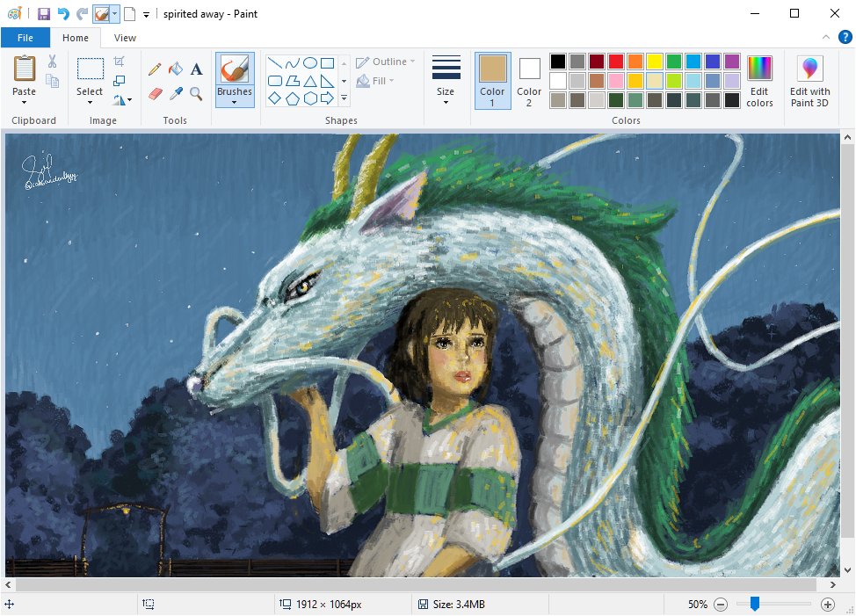Viewport: 856px width, 616px height.
Task: Click the vertical scrollbar down arrow
Action: coord(847,570)
